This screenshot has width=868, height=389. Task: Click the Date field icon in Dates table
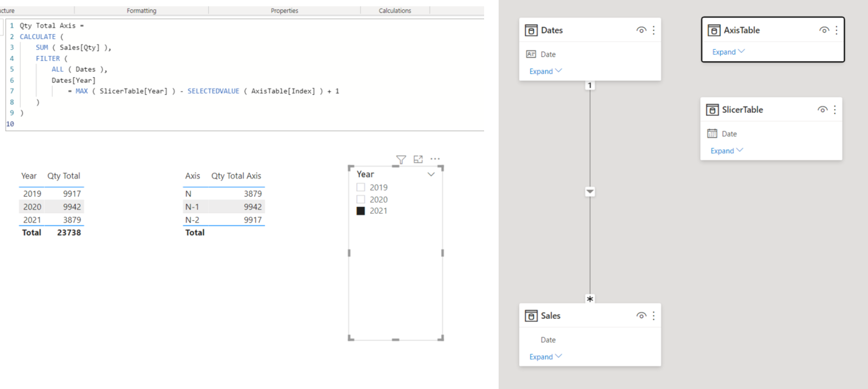(531, 54)
